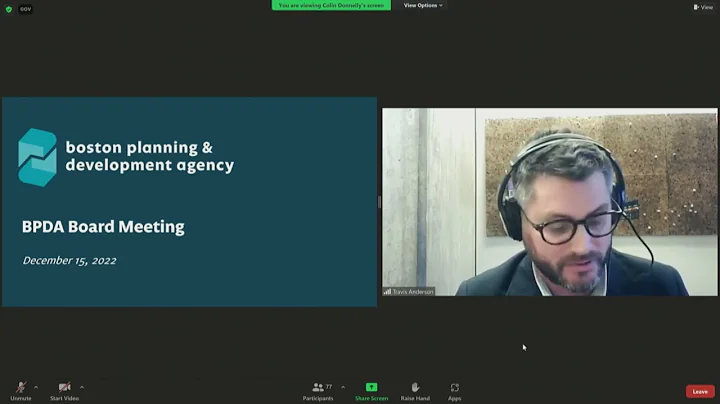The image size is (720, 404).
Task: Click the December 15, 2022 date text
Action: coord(69,261)
